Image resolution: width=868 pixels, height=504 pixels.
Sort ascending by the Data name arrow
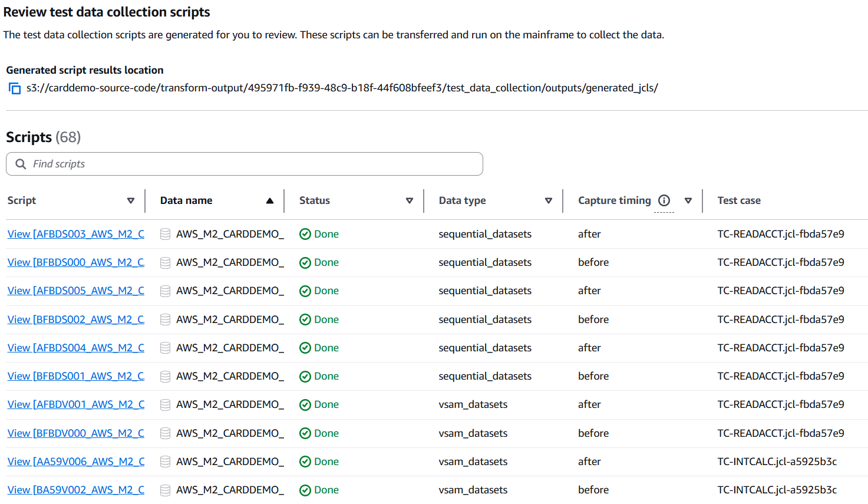coord(270,201)
